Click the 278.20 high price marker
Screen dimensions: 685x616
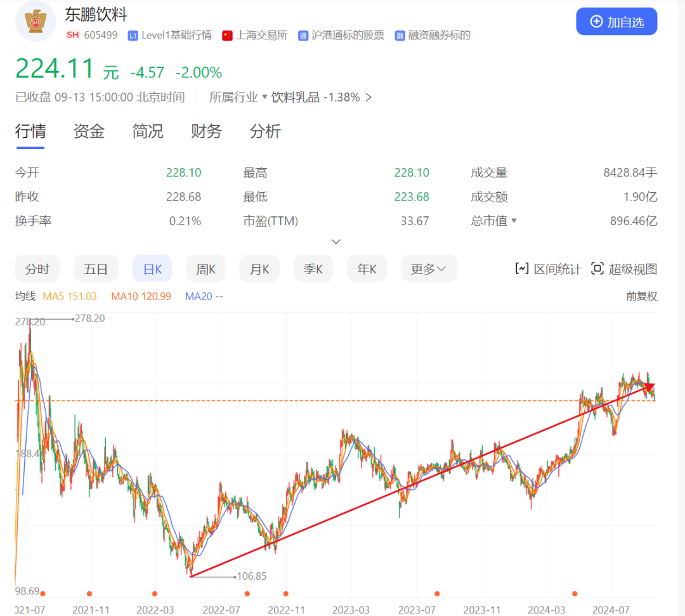[x=89, y=318]
